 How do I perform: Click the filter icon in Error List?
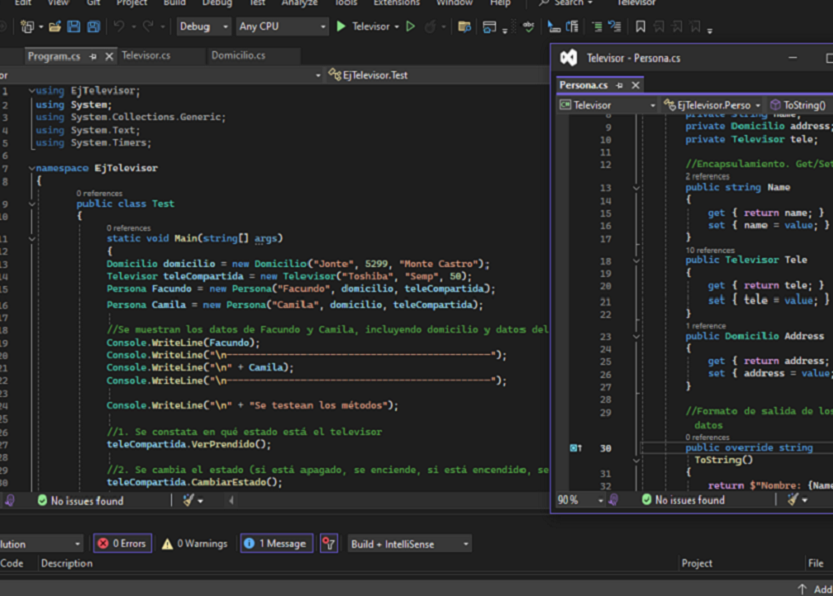pos(328,544)
